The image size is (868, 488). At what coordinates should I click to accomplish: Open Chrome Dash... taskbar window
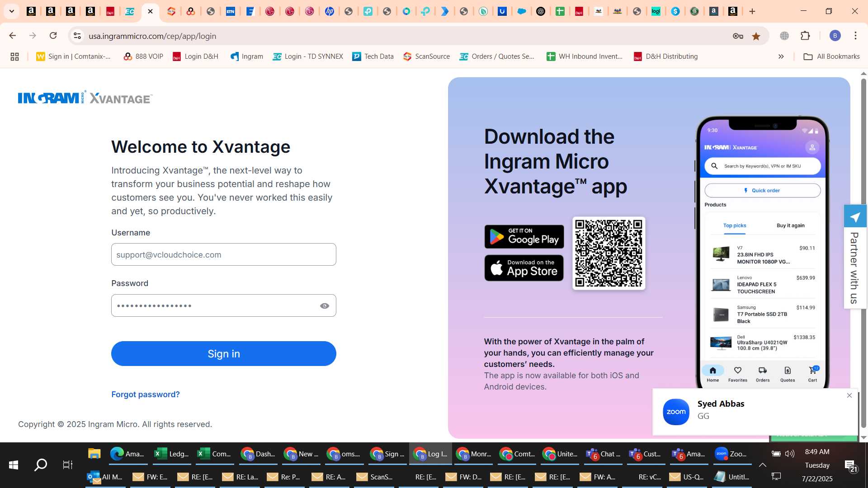click(258, 454)
